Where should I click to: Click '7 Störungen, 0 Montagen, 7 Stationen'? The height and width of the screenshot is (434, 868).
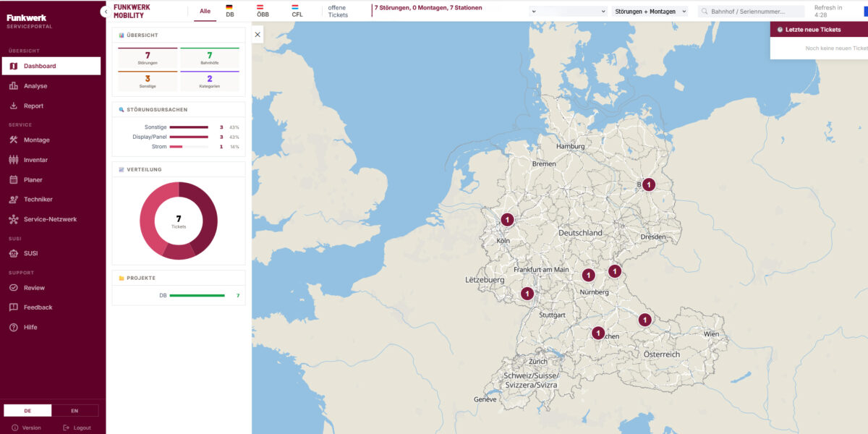428,8
